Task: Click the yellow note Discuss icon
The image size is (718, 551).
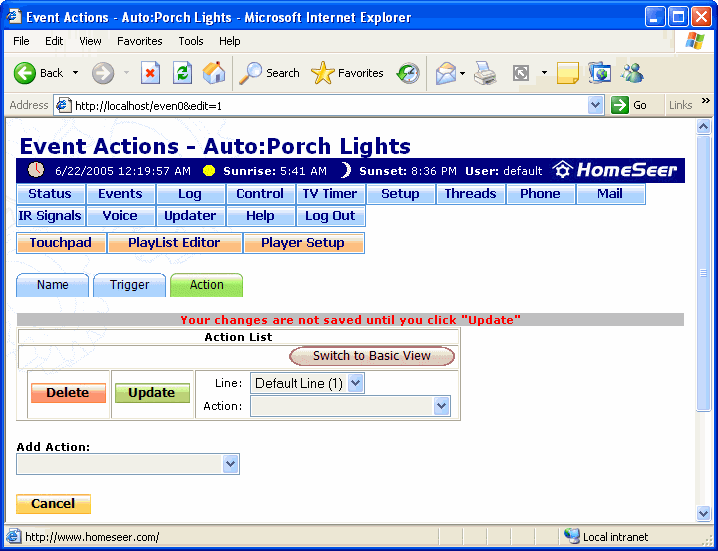Action: tap(568, 73)
